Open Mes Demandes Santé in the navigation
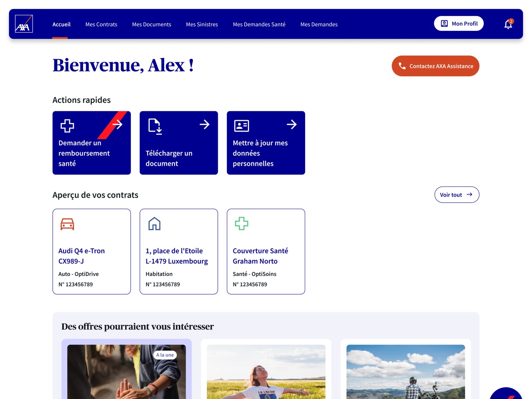Image resolution: width=532 pixels, height=399 pixels. coord(259,24)
